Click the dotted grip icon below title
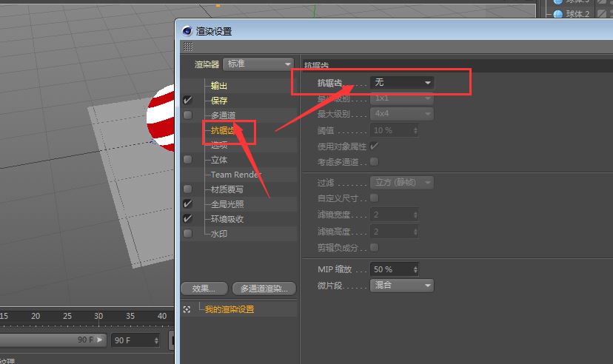613x364 pixels. coord(188,47)
